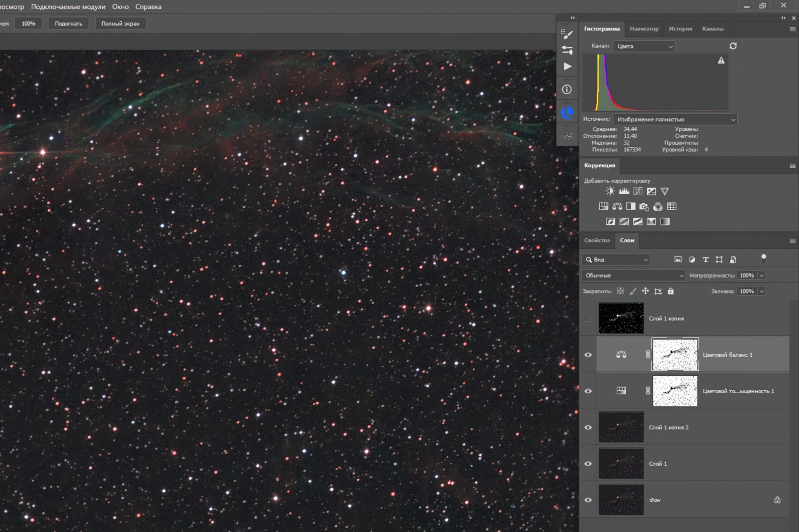Screen dimensions: 799x532
Task: Click the Brightness/Contrast adjustment icon
Action: pos(610,191)
